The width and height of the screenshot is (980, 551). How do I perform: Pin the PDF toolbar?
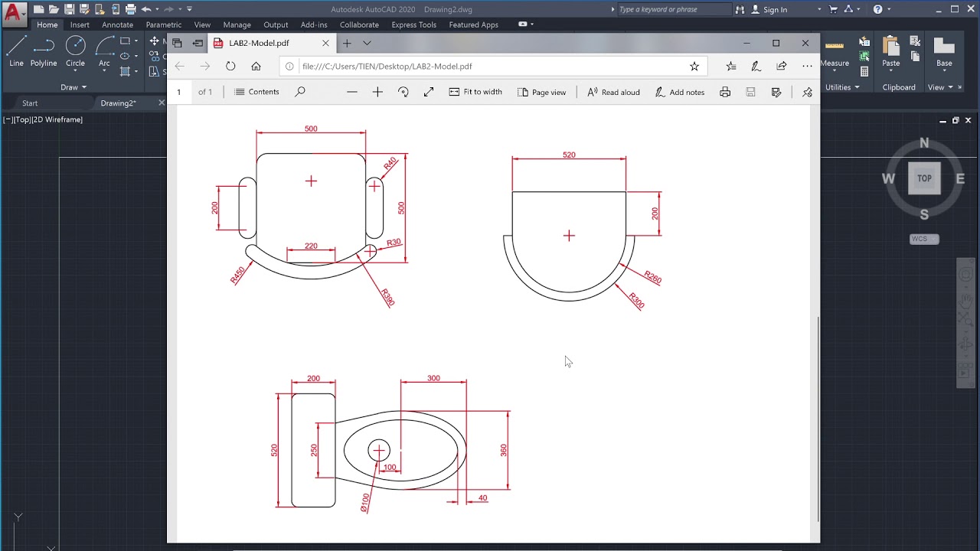coord(807,92)
